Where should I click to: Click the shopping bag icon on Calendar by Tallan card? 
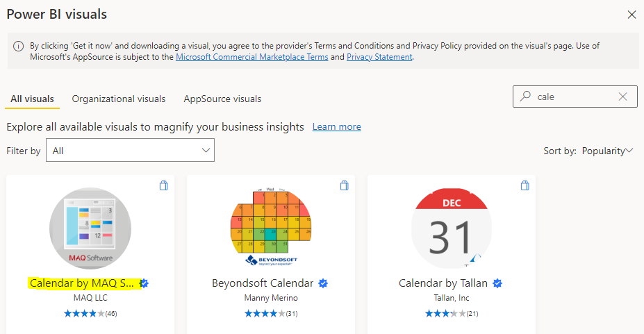525,185
